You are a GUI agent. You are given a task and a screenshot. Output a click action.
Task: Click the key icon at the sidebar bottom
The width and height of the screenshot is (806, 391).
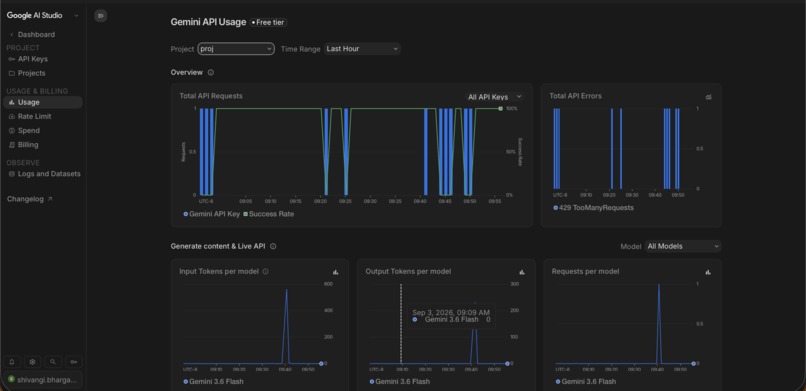(x=74, y=362)
